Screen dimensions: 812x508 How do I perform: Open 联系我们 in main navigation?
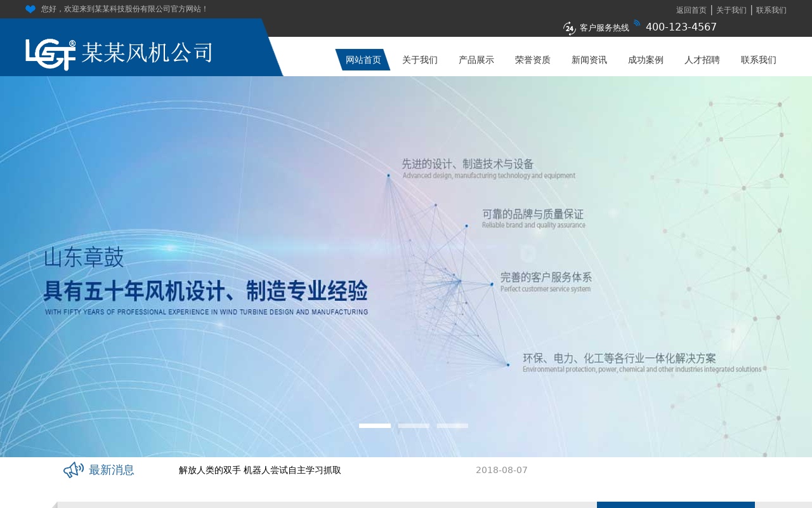(759, 60)
